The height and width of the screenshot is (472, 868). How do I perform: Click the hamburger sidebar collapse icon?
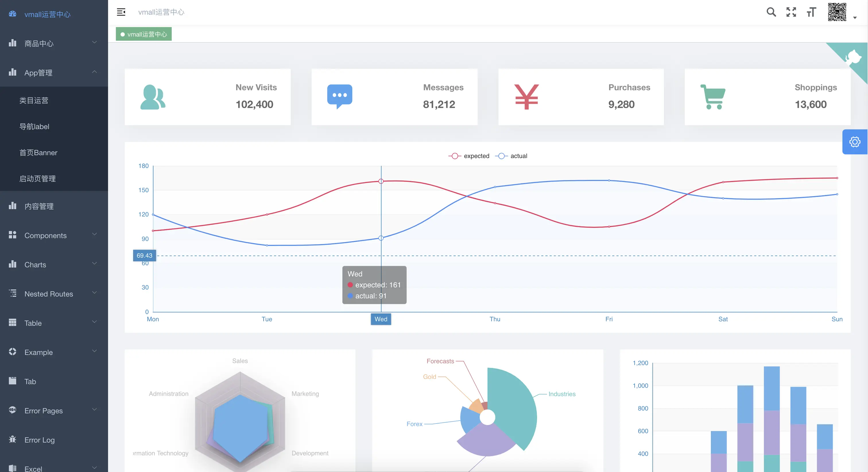(121, 12)
